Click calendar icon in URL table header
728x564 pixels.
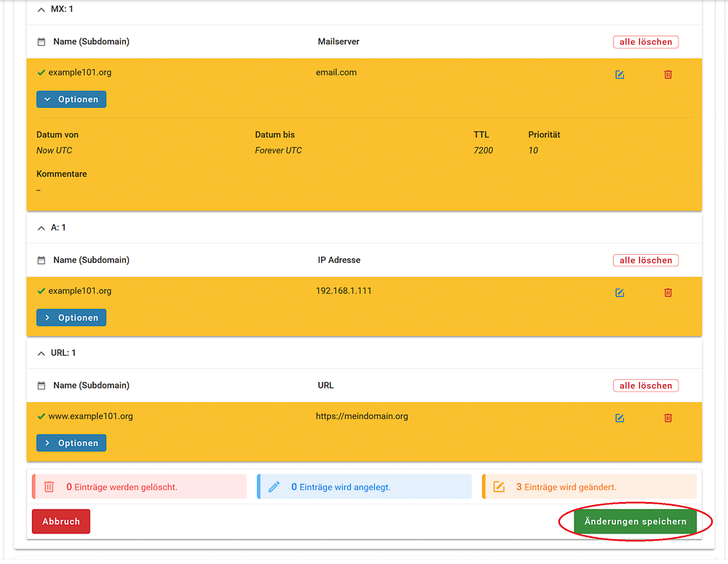coord(41,386)
